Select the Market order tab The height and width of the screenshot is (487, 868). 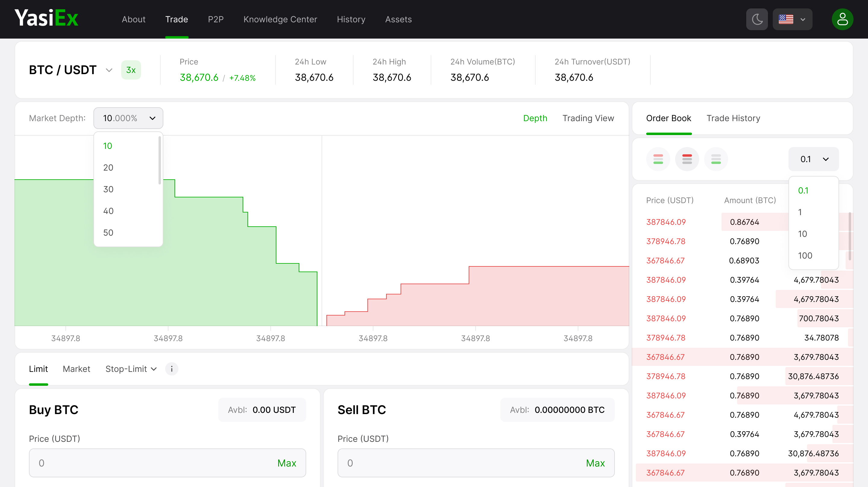76,369
